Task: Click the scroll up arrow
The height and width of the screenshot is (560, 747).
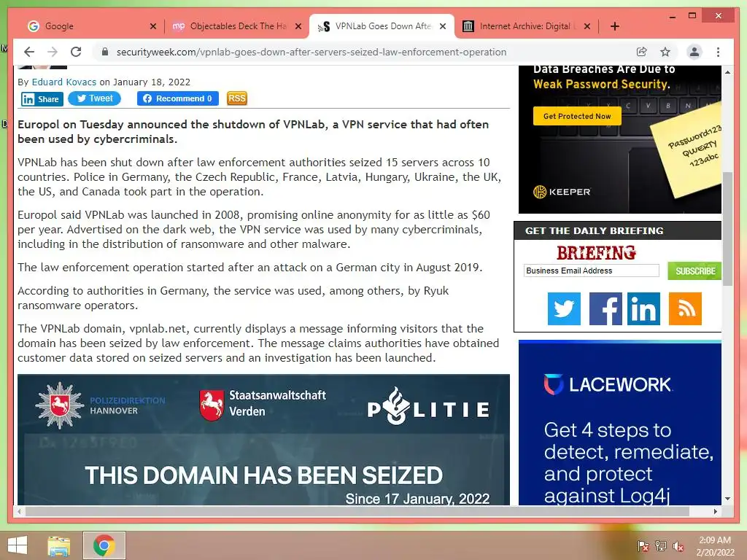Action: pyautogui.click(x=727, y=72)
